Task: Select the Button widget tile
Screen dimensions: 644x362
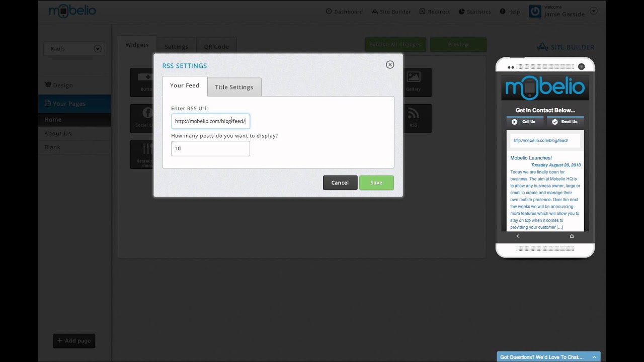Action: pyautogui.click(x=143, y=82)
